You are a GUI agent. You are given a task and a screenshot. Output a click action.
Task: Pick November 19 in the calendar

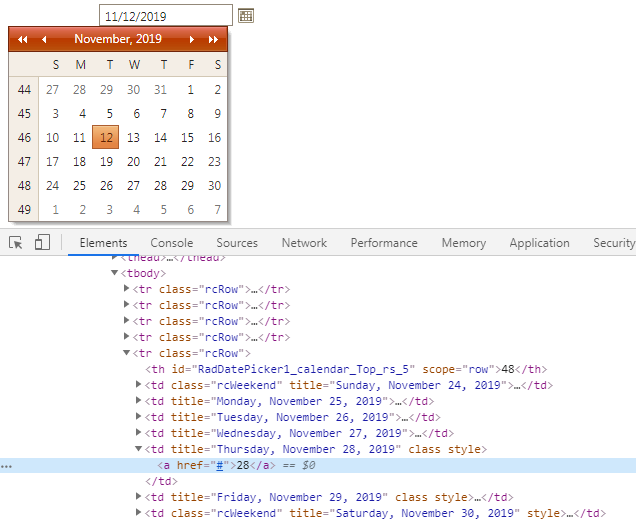click(106, 161)
